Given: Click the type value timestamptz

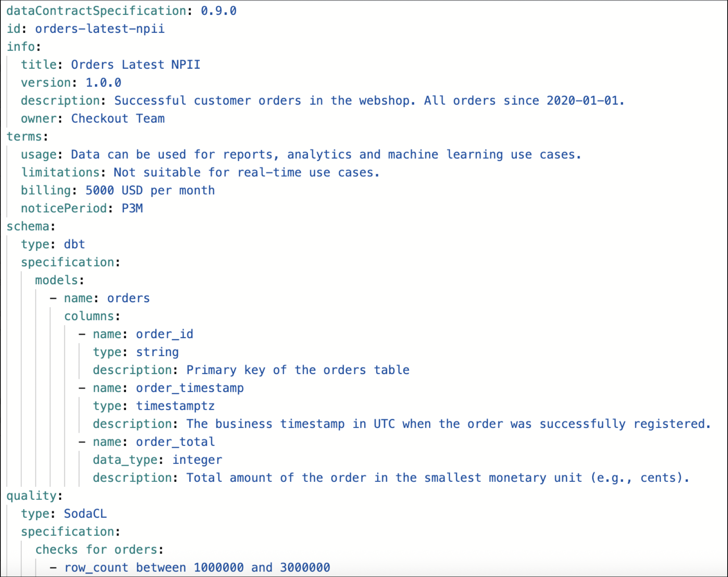Looking at the screenshot, I should point(175,406).
